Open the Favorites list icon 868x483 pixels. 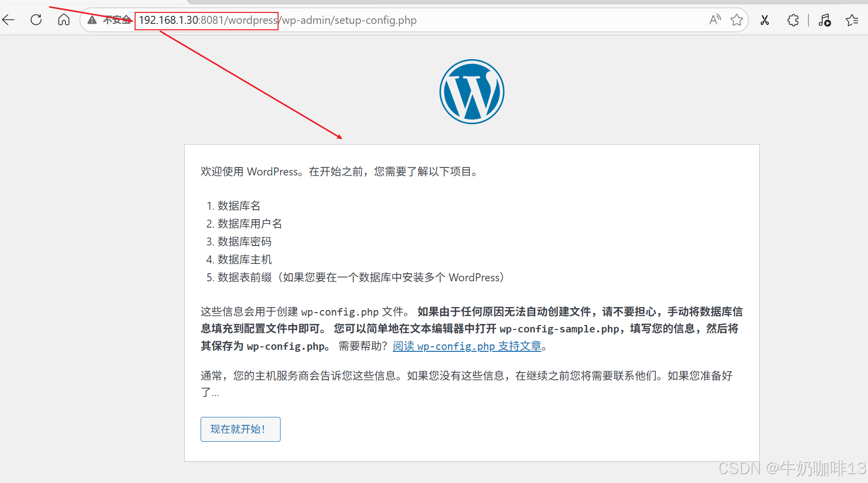(x=852, y=20)
